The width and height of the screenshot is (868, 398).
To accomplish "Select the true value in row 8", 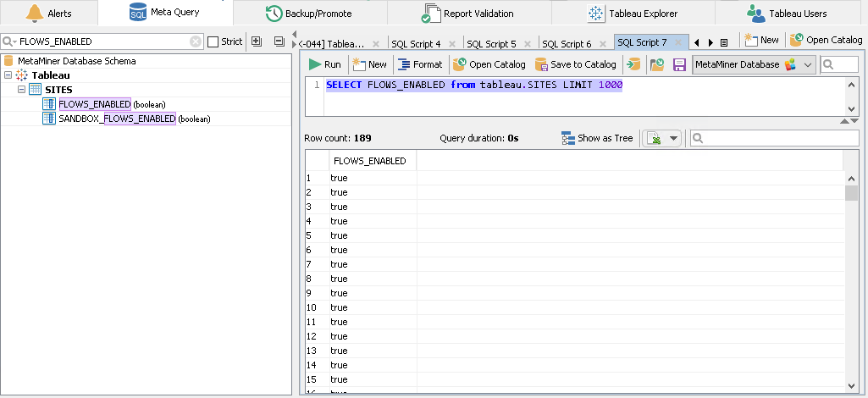I will (x=339, y=279).
